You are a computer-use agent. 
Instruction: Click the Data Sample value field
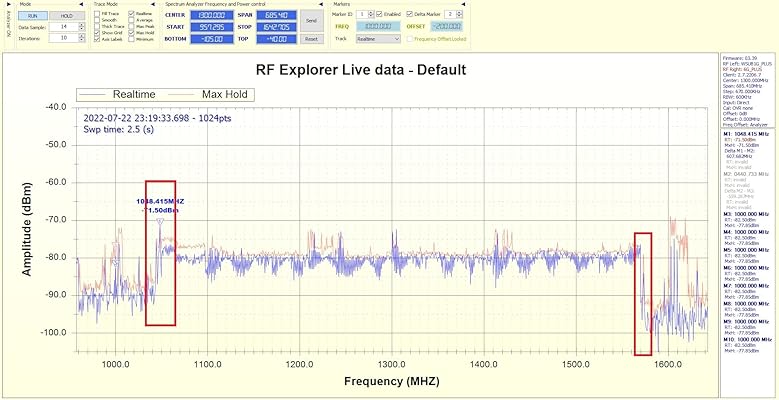coord(64,27)
